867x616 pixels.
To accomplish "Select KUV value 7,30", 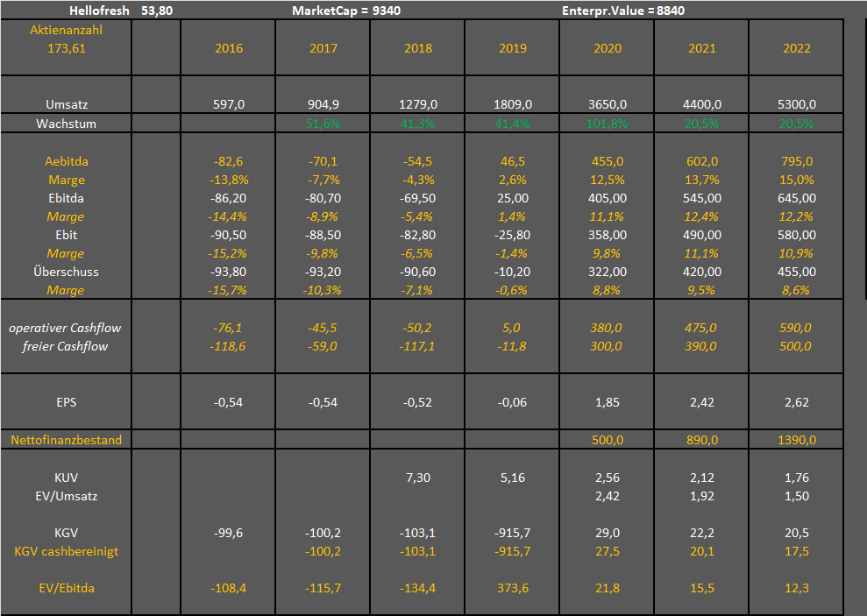I will click(418, 478).
